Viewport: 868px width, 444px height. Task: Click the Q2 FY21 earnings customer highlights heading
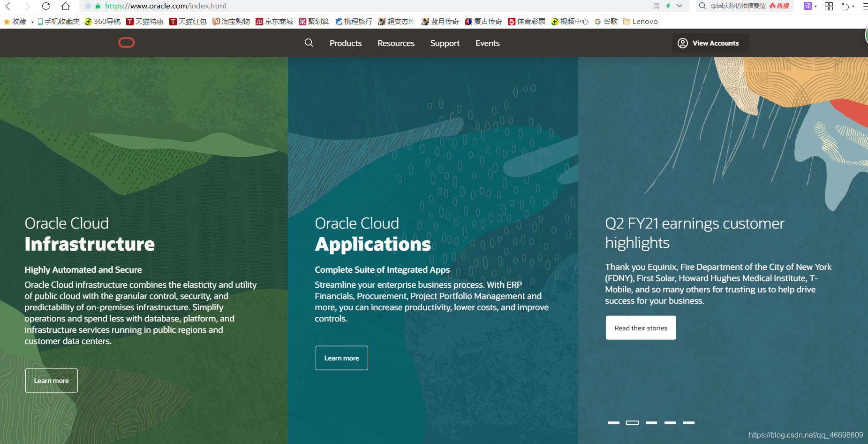click(x=694, y=233)
